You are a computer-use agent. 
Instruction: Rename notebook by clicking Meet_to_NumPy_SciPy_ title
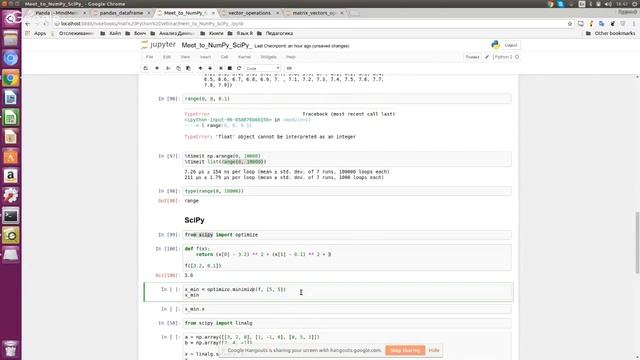pyautogui.click(x=216, y=45)
